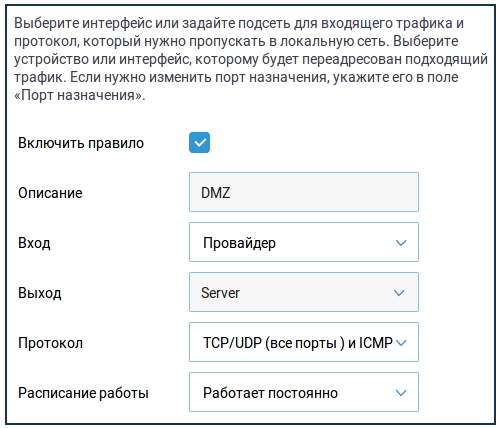501x428 pixels.
Task: Click the Вход label text
Action: [x=34, y=243]
